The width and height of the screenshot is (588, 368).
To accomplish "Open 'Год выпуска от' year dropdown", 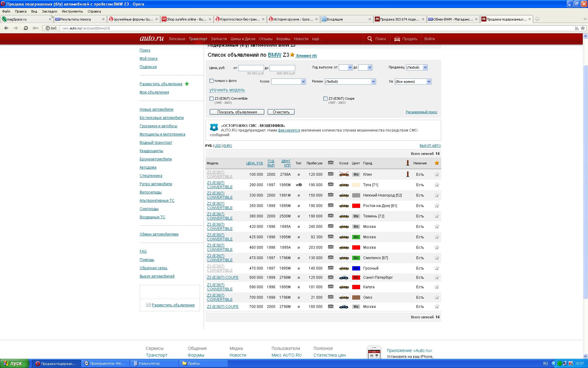I will pos(345,67).
